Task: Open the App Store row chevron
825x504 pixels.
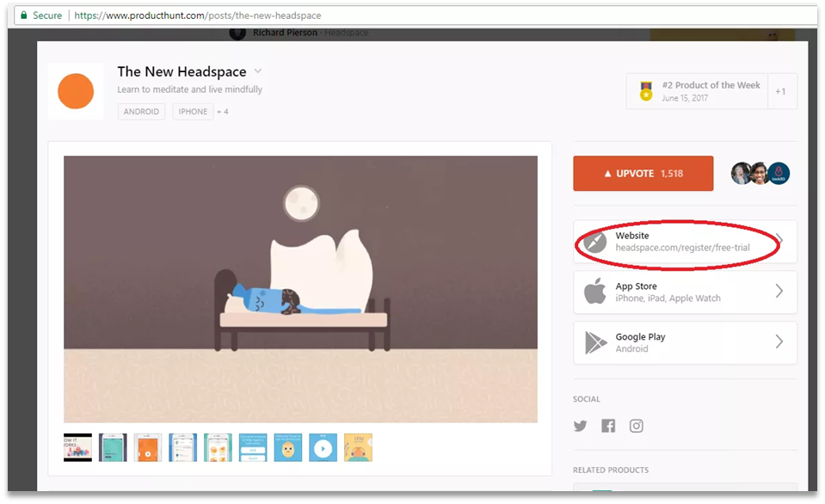Action: (779, 291)
